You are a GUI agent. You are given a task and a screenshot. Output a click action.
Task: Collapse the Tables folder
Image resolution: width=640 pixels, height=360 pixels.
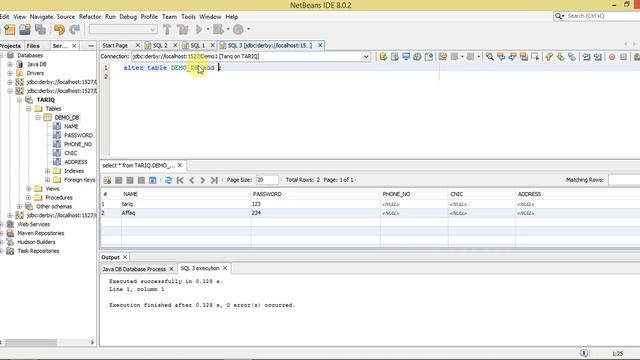pyautogui.click(x=29, y=109)
